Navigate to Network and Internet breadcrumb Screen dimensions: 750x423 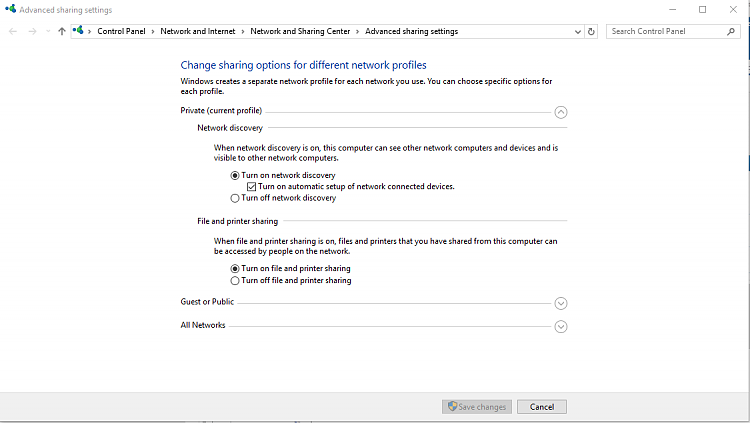[198, 31]
